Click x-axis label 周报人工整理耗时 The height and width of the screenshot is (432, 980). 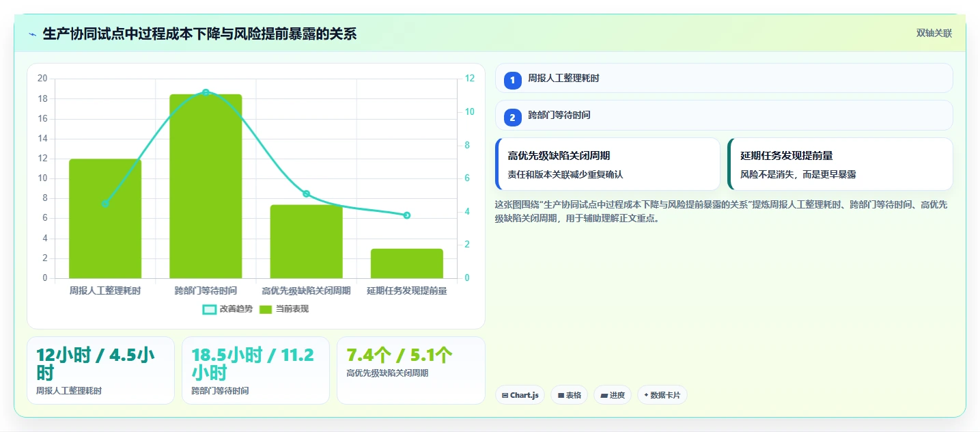pos(105,291)
